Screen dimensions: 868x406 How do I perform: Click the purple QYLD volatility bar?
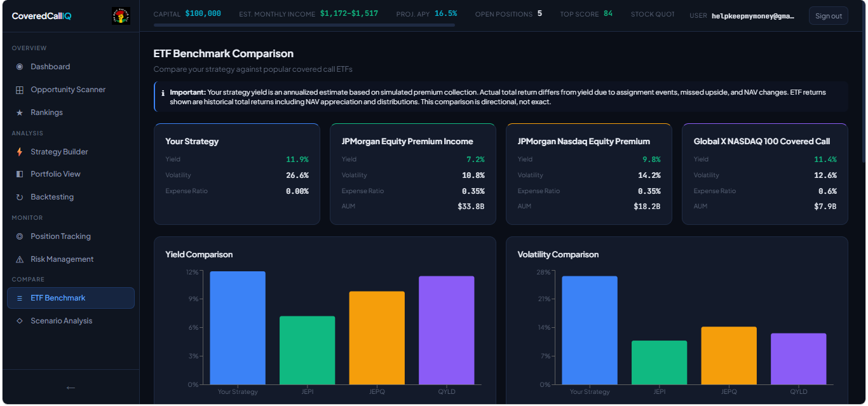798,359
